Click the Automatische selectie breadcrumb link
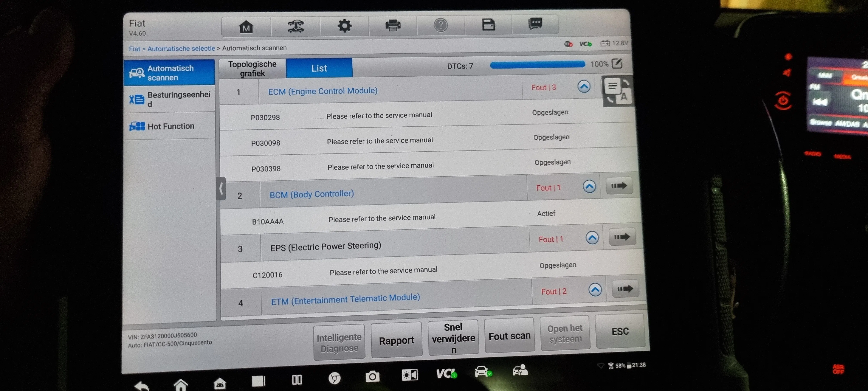 [181, 48]
